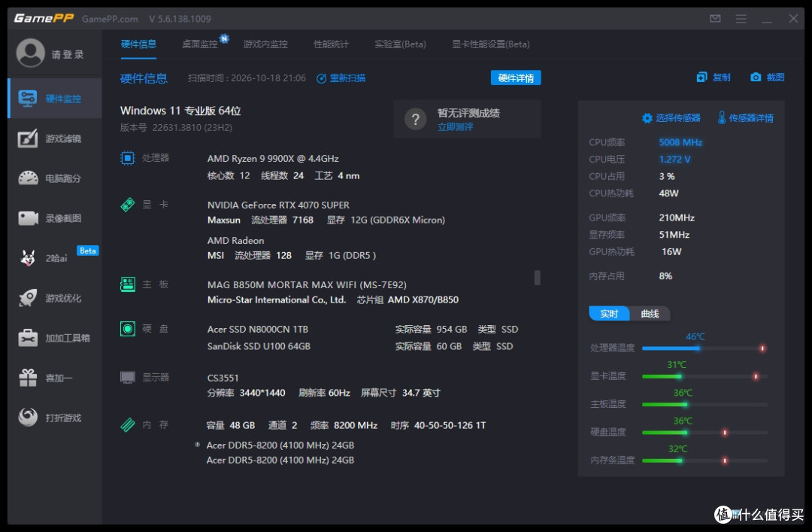Screen dimensions: 812x532
Task: Open 游戏滤镜 sidebar item
Action: coord(55,138)
